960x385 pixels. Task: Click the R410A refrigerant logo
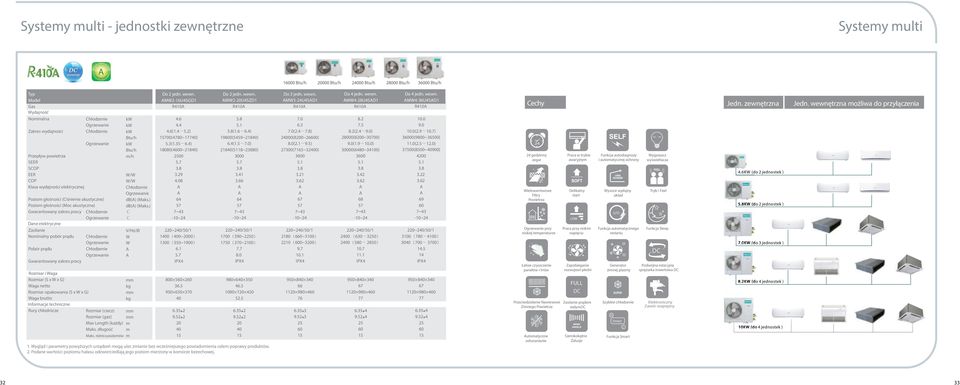(x=43, y=72)
